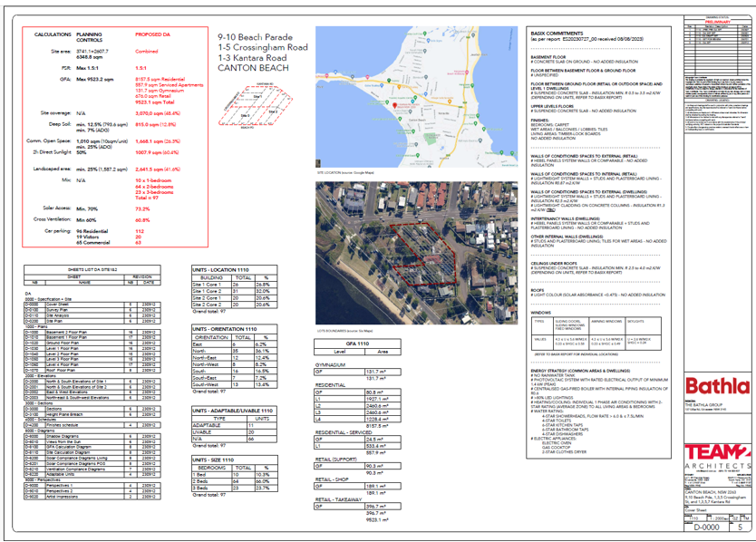Click a red pin on the site location map

[x=394, y=106]
